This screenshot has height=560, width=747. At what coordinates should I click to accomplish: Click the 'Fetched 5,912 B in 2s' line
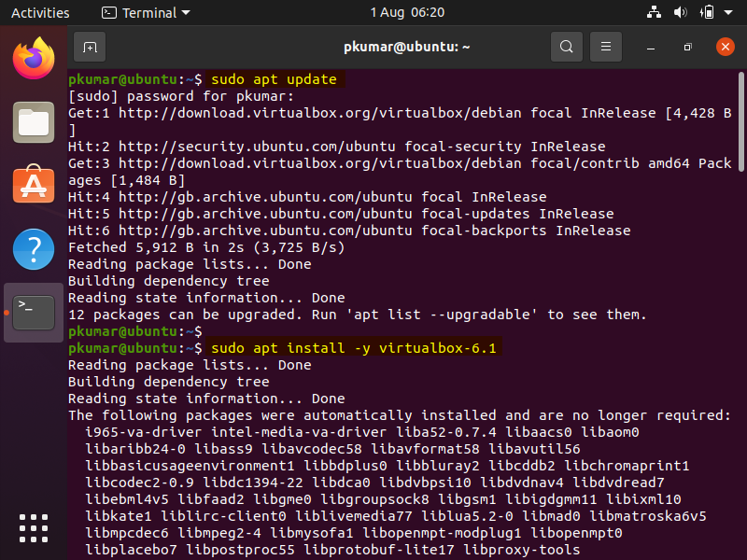click(206, 247)
